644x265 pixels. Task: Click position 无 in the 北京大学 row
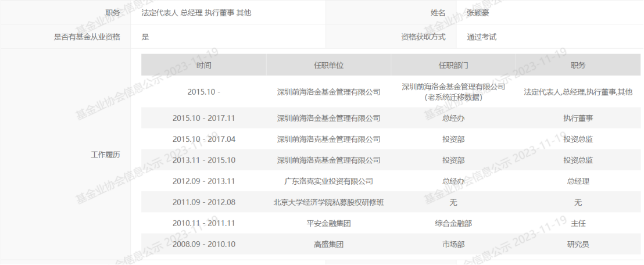[578, 202]
